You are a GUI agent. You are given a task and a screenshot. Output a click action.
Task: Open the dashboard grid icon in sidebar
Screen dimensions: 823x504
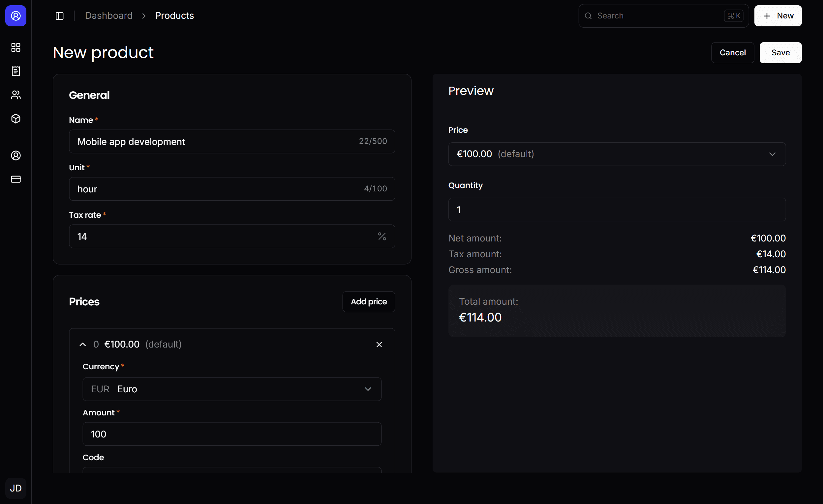(16, 47)
